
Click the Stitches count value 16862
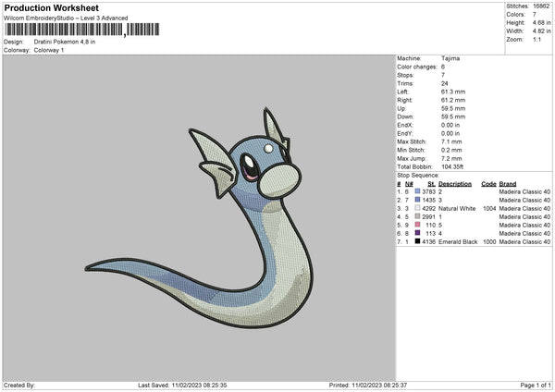point(541,6)
